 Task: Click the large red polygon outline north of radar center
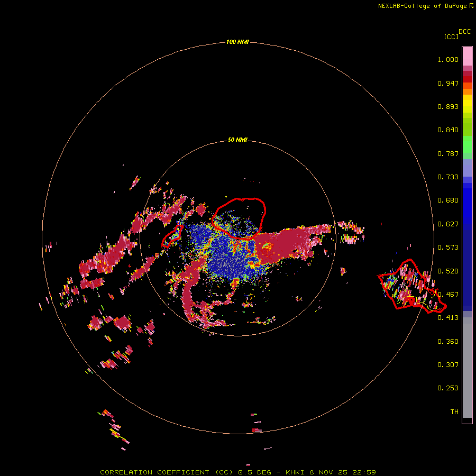[239, 218]
